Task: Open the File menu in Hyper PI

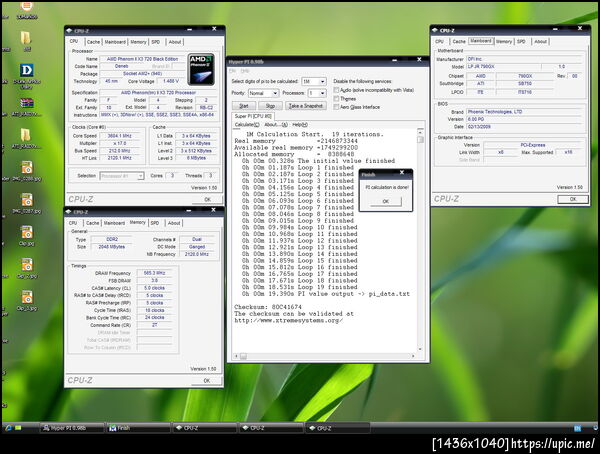Action: pos(233,71)
